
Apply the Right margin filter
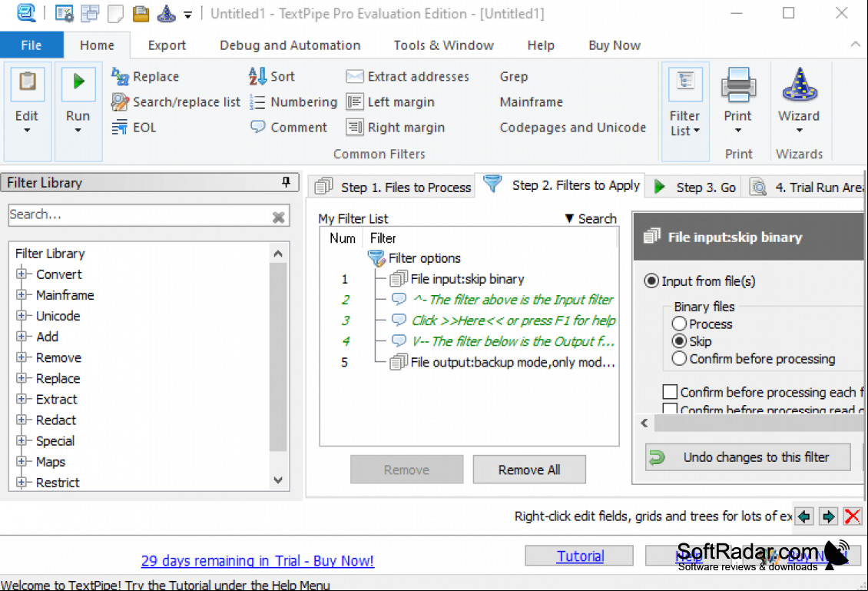396,128
